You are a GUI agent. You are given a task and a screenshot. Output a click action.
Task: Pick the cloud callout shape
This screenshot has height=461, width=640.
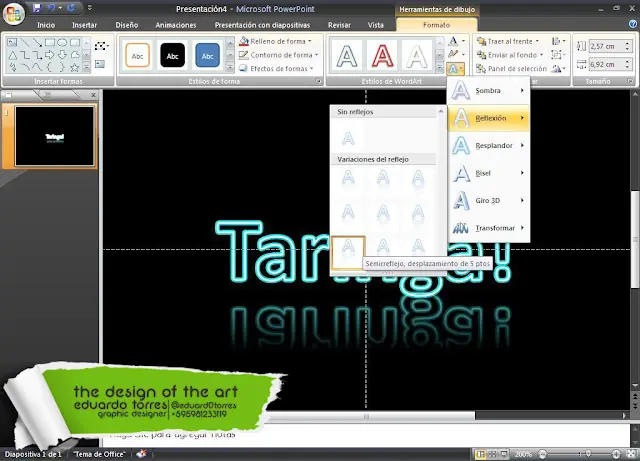pyautogui.click(x=75, y=55)
